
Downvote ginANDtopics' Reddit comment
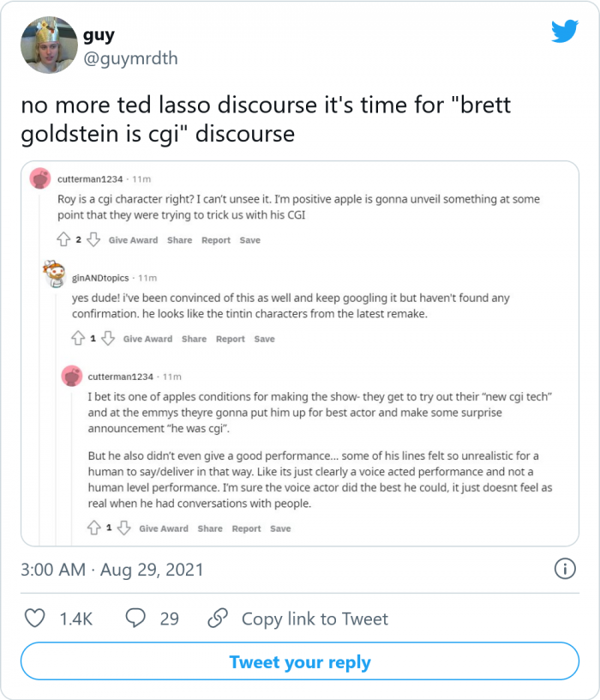(108, 339)
